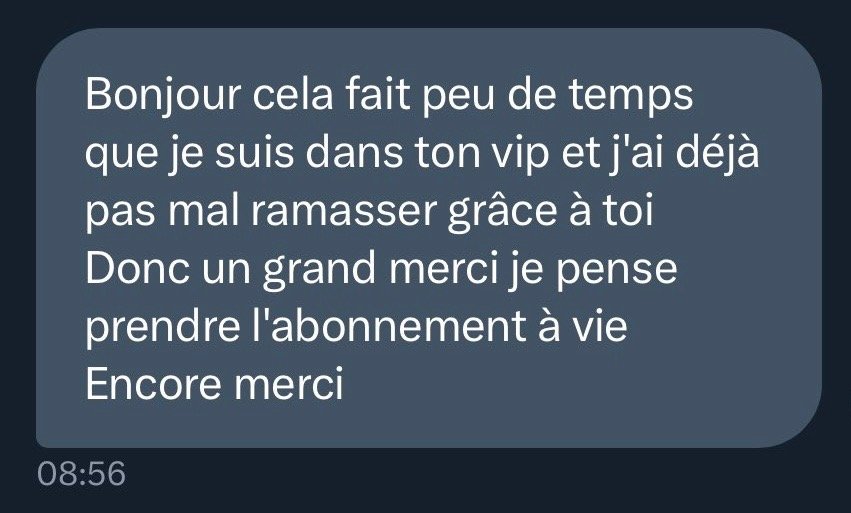Click the word 'l'abonnement' in the message

tap(388, 326)
